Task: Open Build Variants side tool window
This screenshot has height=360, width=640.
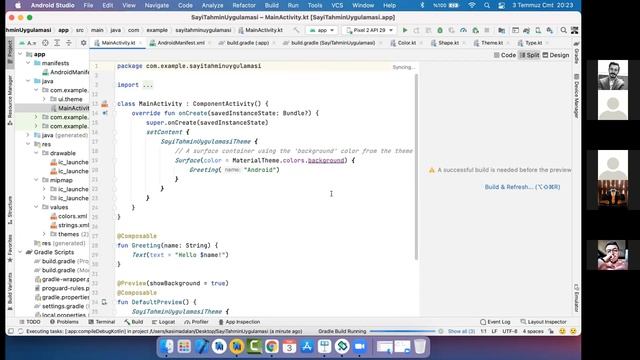Action: tap(10, 291)
